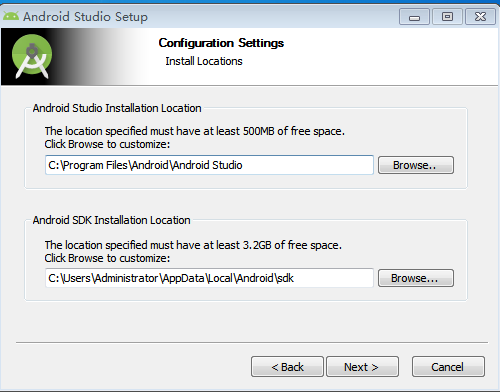The height and width of the screenshot is (392, 500).
Task: Minimize the Android Studio Setup window
Action: [x=414, y=17]
